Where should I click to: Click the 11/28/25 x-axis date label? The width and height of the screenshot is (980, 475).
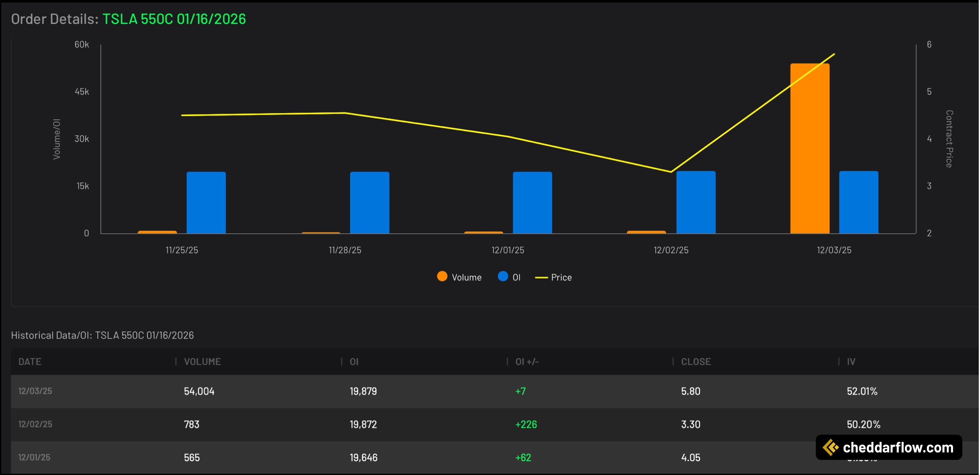345,250
